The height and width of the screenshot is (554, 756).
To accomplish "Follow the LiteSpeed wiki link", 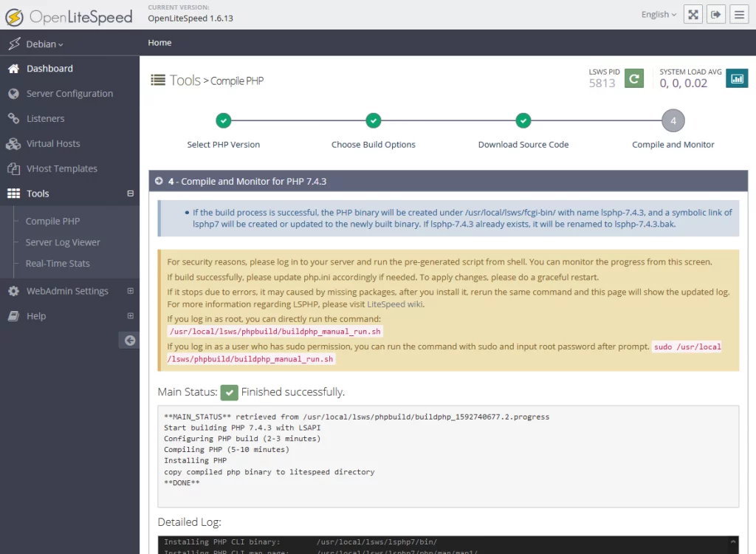I will (396, 304).
